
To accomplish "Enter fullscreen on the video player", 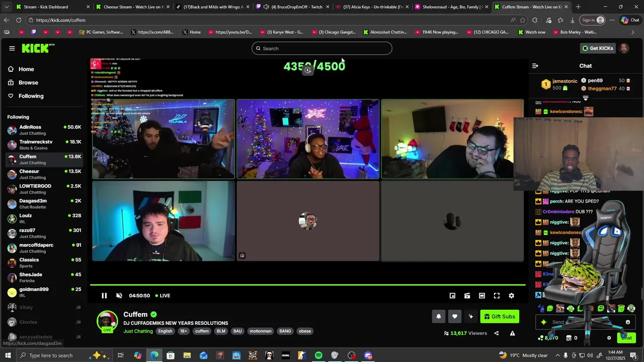I will [x=497, y=296].
